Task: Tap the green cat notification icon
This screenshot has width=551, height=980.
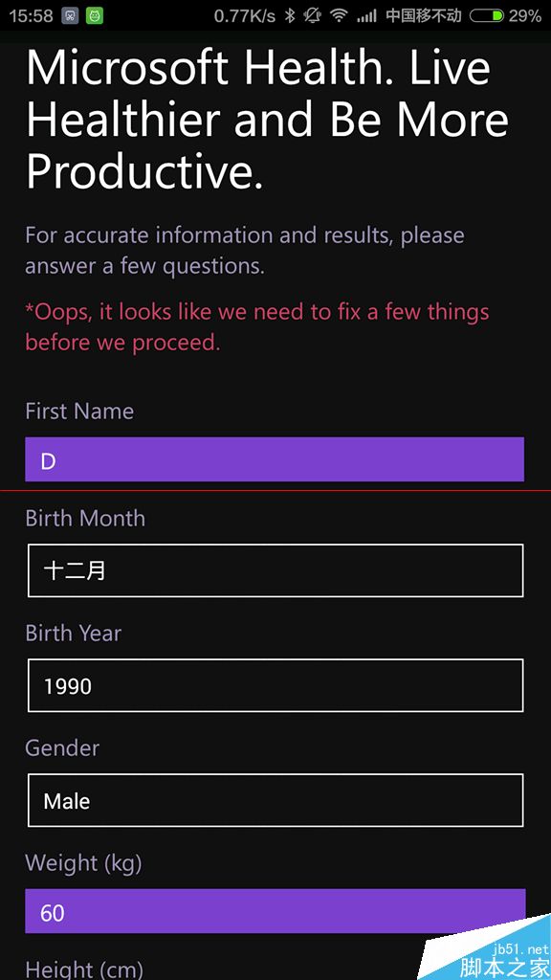Action: click(x=95, y=16)
